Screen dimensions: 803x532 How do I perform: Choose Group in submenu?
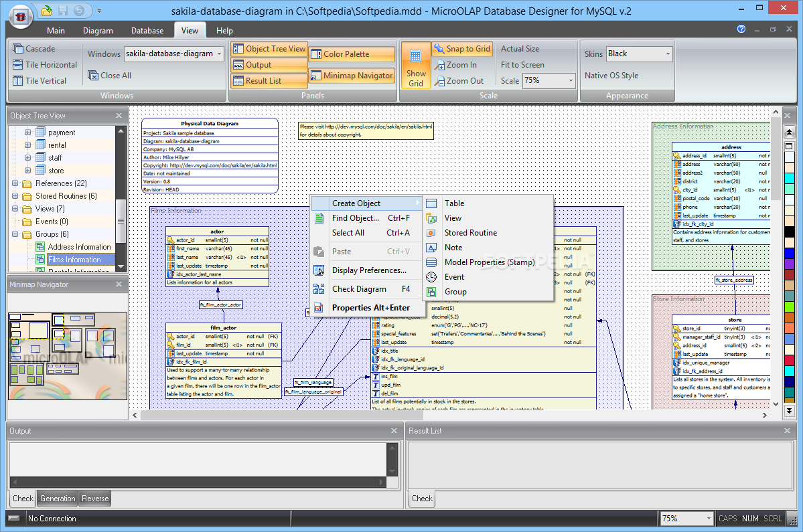point(488,292)
